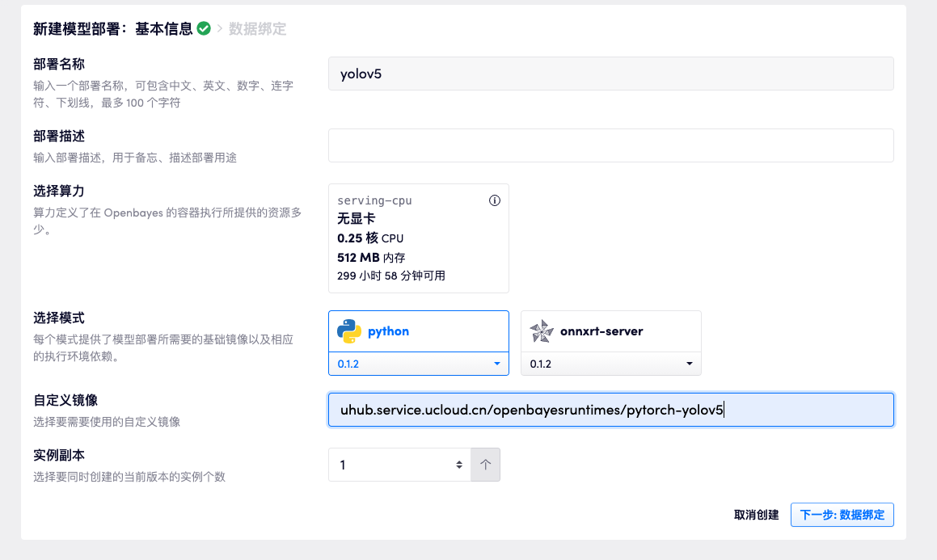The height and width of the screenshot is (560, 937).
Task: Click the Python logo icon
Action: coord(349,331)
